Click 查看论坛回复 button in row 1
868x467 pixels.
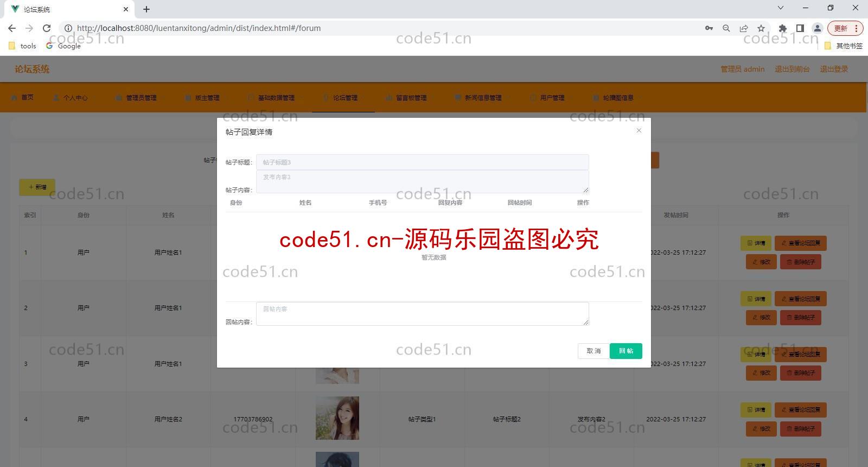(x=801, y=243)
